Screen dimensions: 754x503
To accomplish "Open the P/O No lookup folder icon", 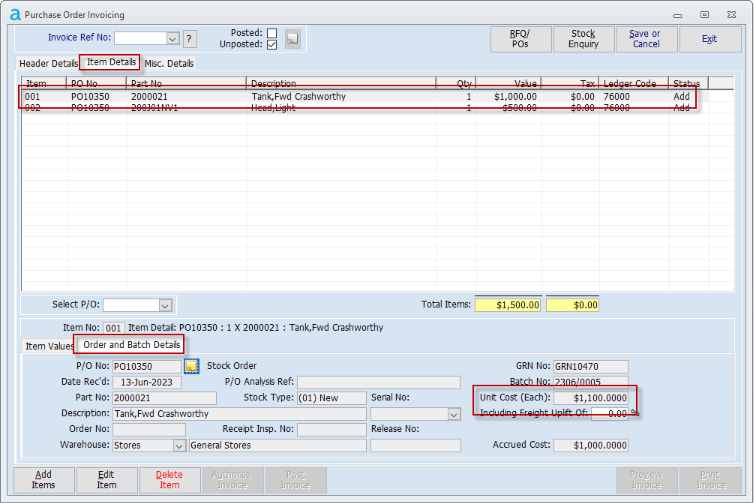I will [191, 366].
